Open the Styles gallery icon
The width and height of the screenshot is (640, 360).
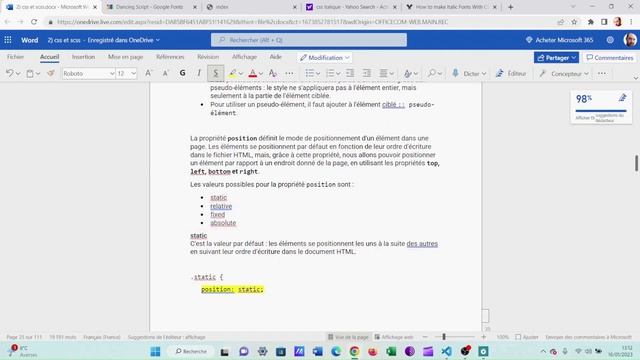[x=407, y=73]
